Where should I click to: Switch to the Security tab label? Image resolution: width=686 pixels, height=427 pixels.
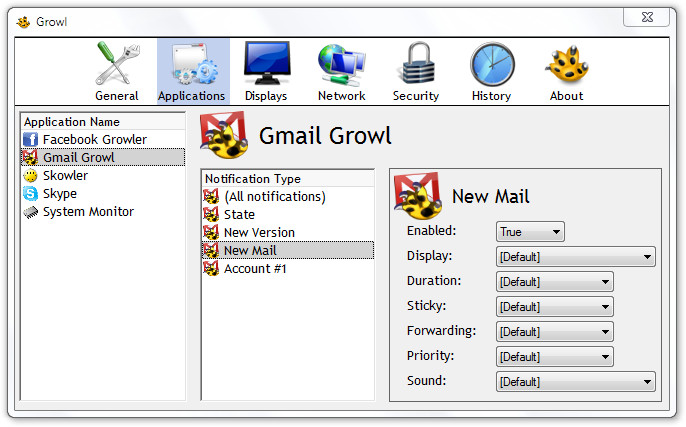coord(416,96)
